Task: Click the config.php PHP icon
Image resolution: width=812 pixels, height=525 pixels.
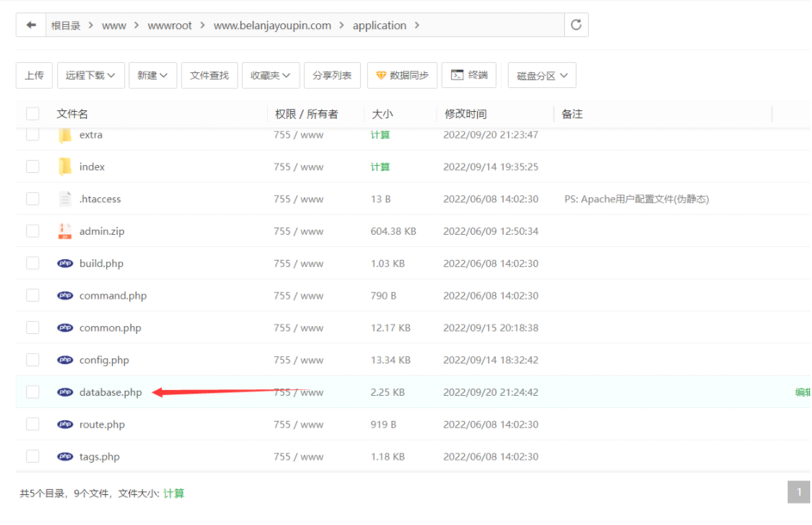Action: point(65,360)
